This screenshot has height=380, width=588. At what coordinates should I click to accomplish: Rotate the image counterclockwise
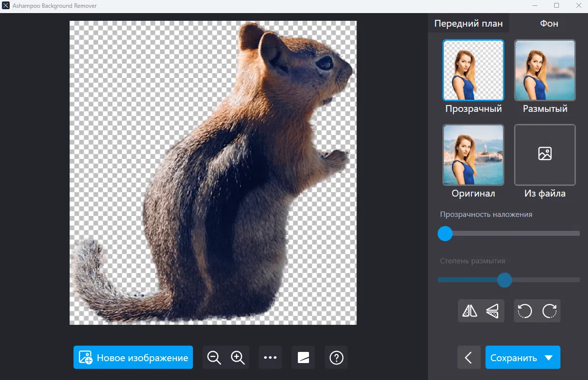pyautogui.click(x=525, y=311)
